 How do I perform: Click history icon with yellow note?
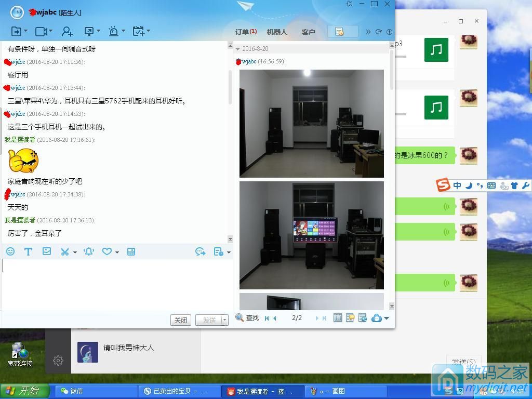point(350,317)
